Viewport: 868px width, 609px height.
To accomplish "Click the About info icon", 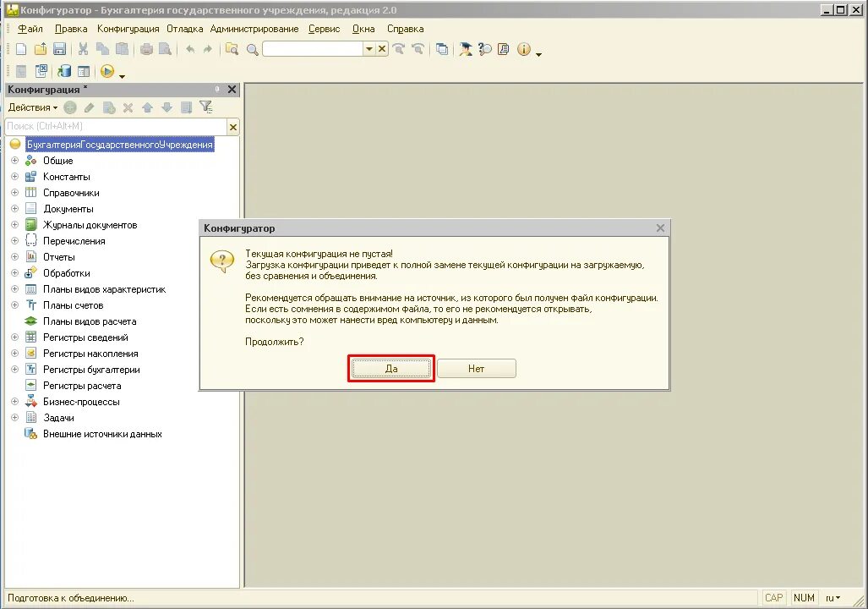I will click(x=524, y=49).
